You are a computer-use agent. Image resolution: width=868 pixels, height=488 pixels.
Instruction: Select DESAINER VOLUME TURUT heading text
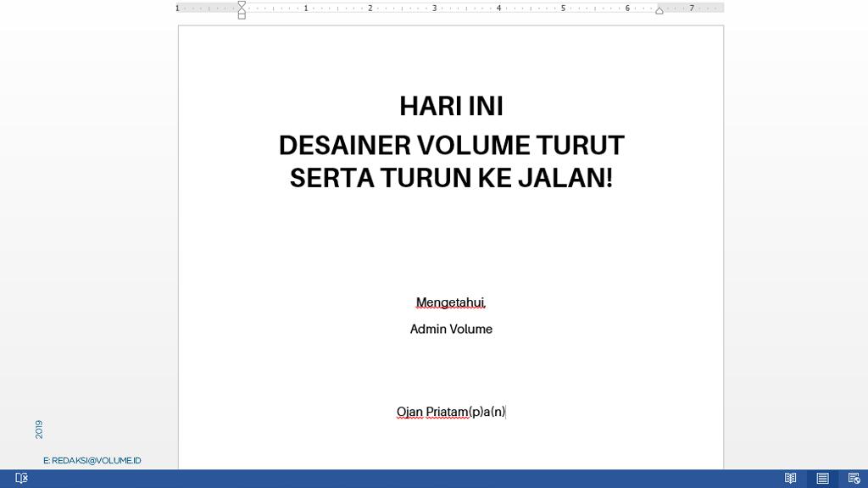(451, 145)
